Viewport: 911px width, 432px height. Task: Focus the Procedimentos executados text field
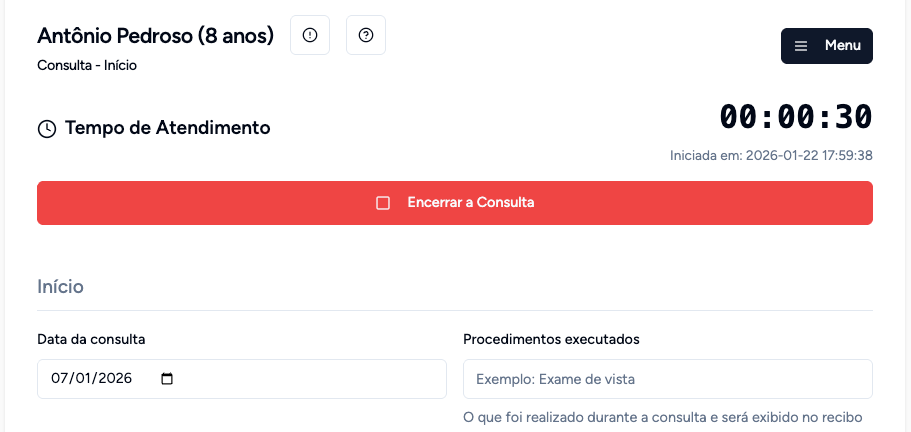[667, 379]
